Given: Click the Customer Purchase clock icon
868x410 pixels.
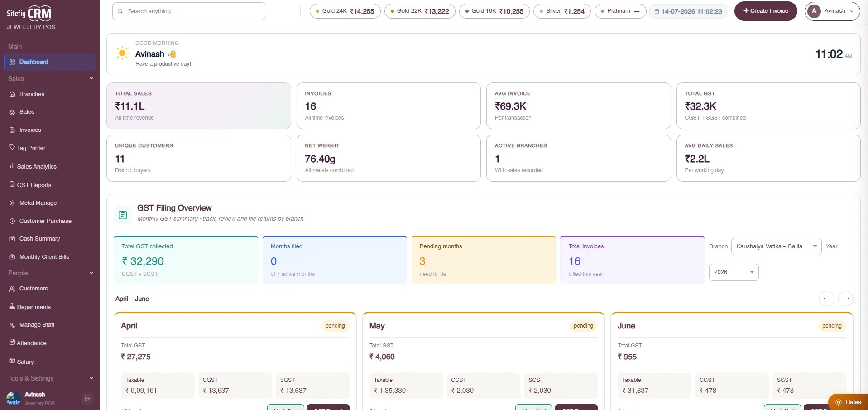Looking at the screenshot, I should pos(12,221).
